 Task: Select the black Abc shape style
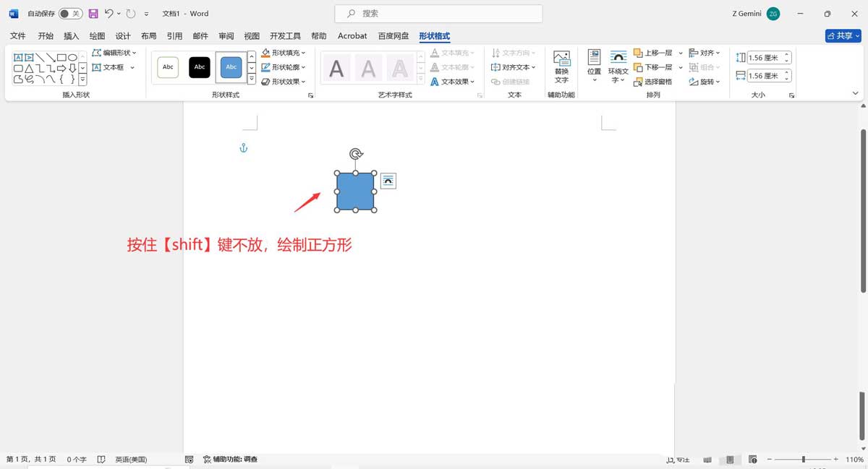pos(199,67)
